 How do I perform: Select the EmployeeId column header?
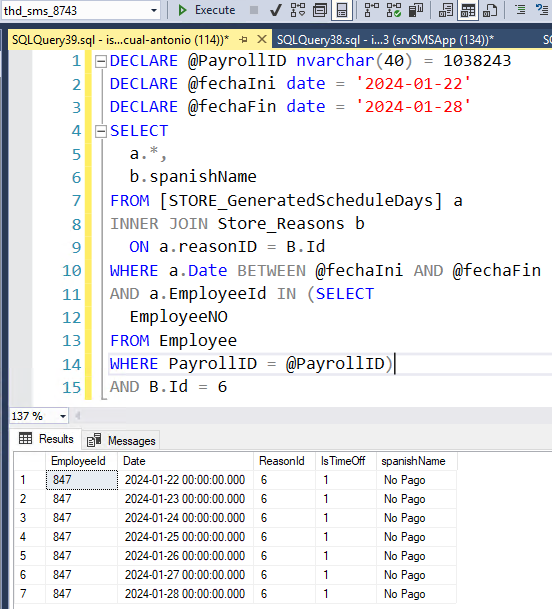78,461
